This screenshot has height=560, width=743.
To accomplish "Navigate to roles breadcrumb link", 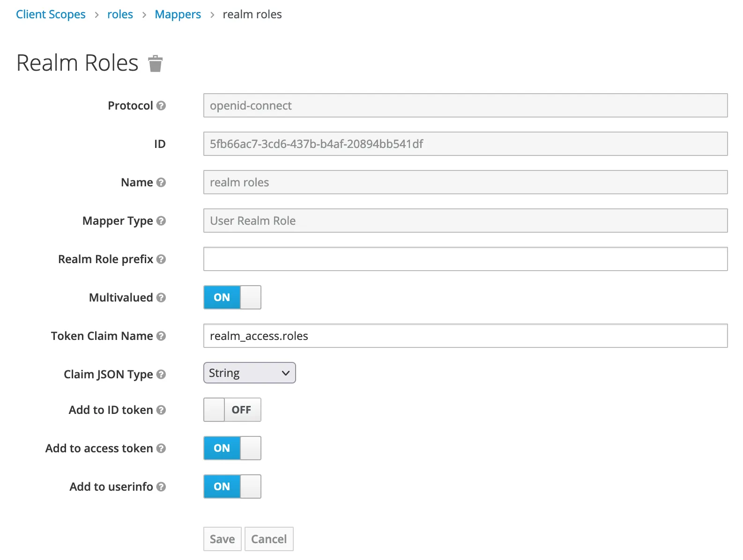I will click(x=120, y=15).
